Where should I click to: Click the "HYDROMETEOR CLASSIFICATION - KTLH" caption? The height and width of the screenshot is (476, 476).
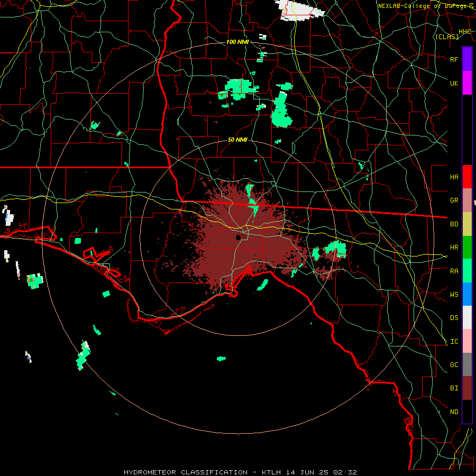(203, 472)
